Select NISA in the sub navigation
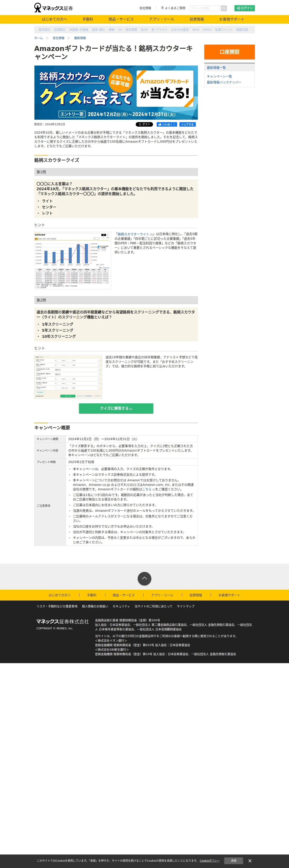The height and width of the screenshot is (868, 289). coord(195,30)
